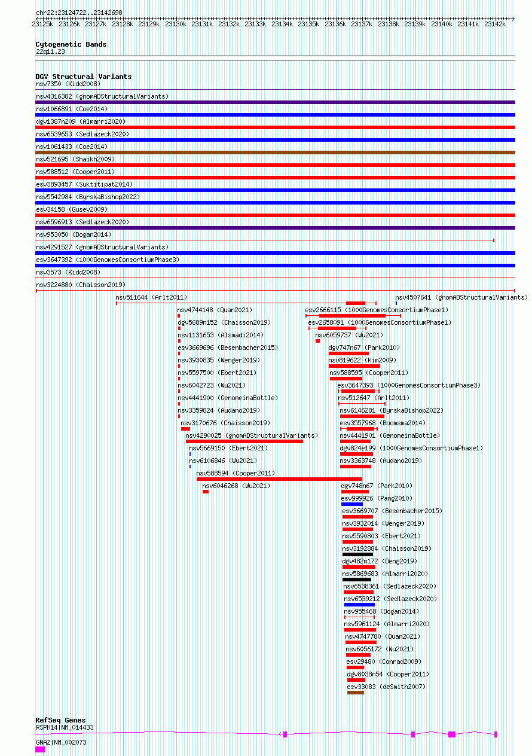532x756 pixels.
Task: Open esv2666115 1000Genomes Phase1 variant
Action: (x=377, y=310)
